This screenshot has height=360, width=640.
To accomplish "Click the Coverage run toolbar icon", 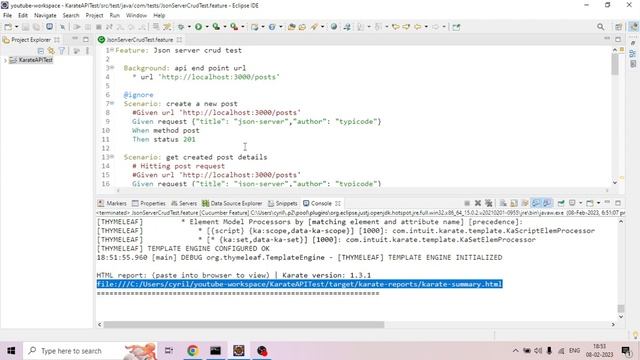I will (x=216, y=27).
